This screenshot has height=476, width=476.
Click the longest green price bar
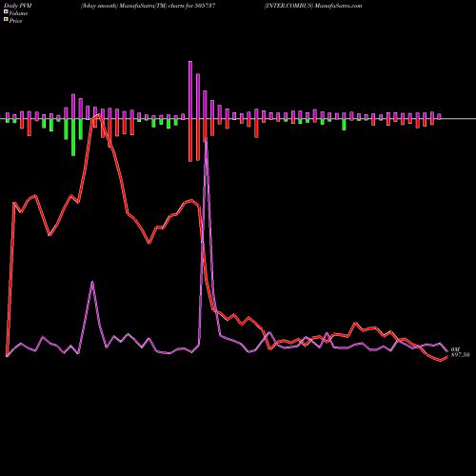[x=73, y=137]
